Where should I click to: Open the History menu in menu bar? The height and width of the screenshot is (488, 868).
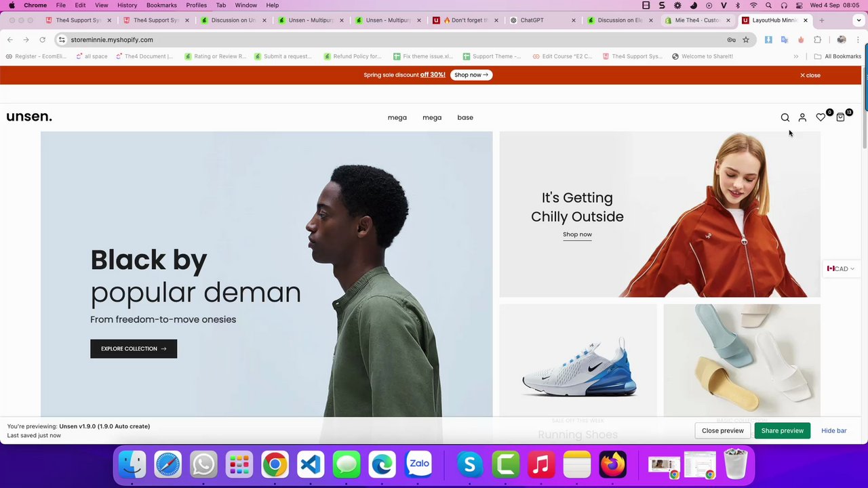127,5
